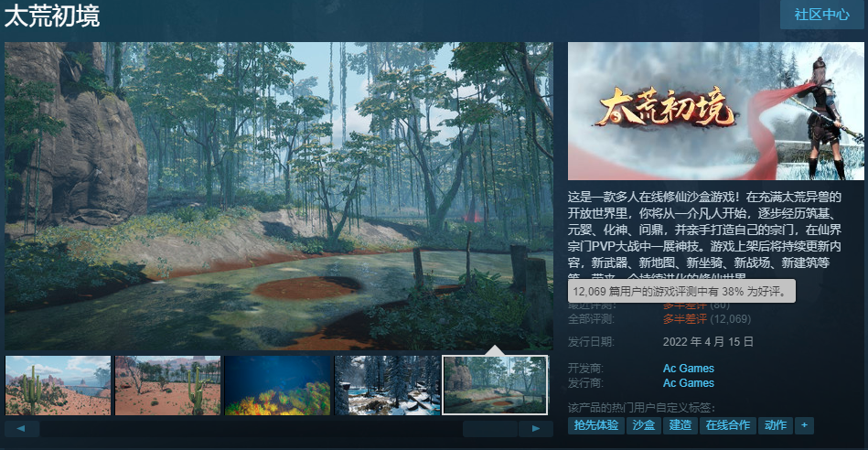The height and width of the screenshot is (450, 868).
Task: Click the 发行商 label
Action: 585,383
